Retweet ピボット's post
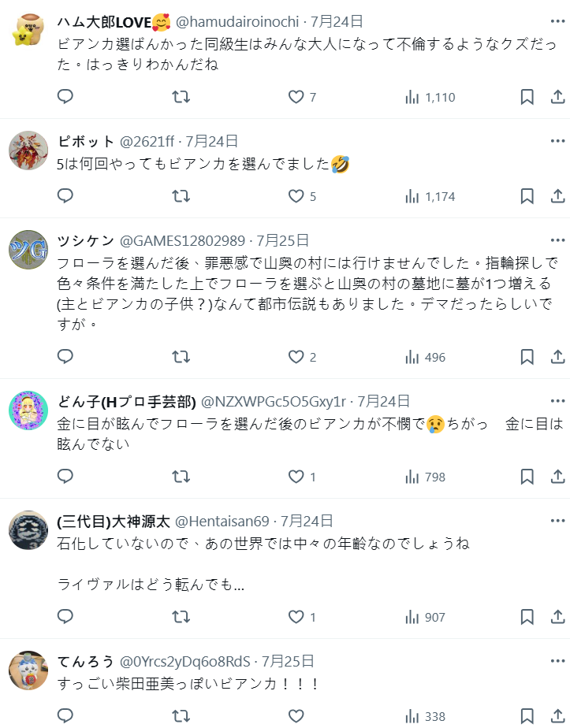This screenshot has height=728, width=570. pos(181,196)
